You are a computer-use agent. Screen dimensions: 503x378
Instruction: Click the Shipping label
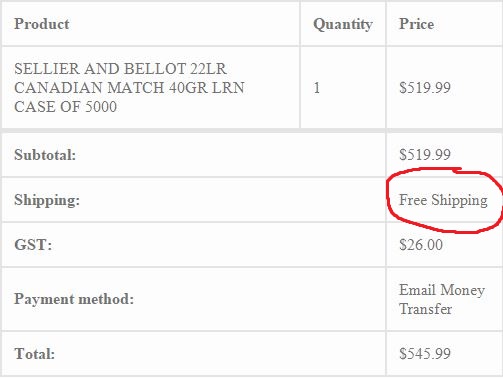click(47, 200)
